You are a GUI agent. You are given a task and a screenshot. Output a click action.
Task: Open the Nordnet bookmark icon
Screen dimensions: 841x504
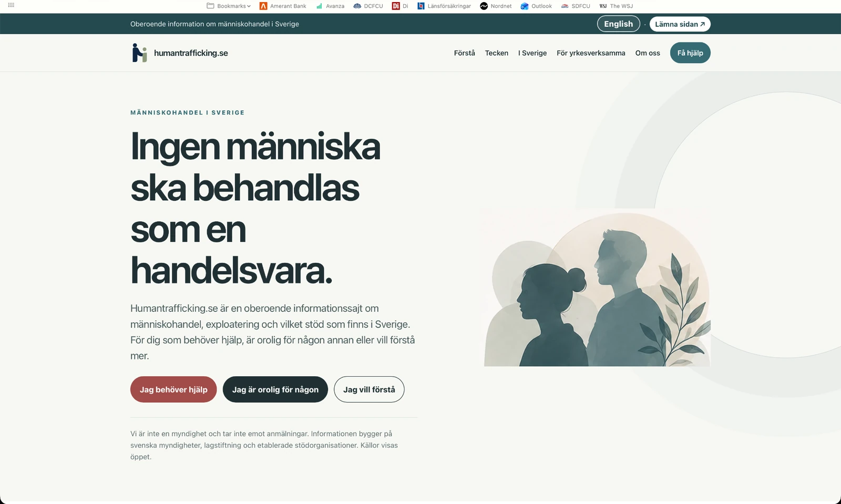tap(484, 6)
